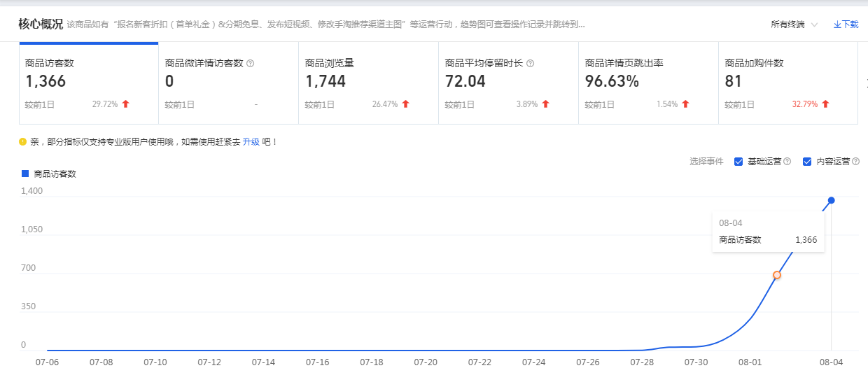Click the 96.63% bounce rate value
Image resolution: width=868 pixels, height=382 pixels.
point(612,82)
